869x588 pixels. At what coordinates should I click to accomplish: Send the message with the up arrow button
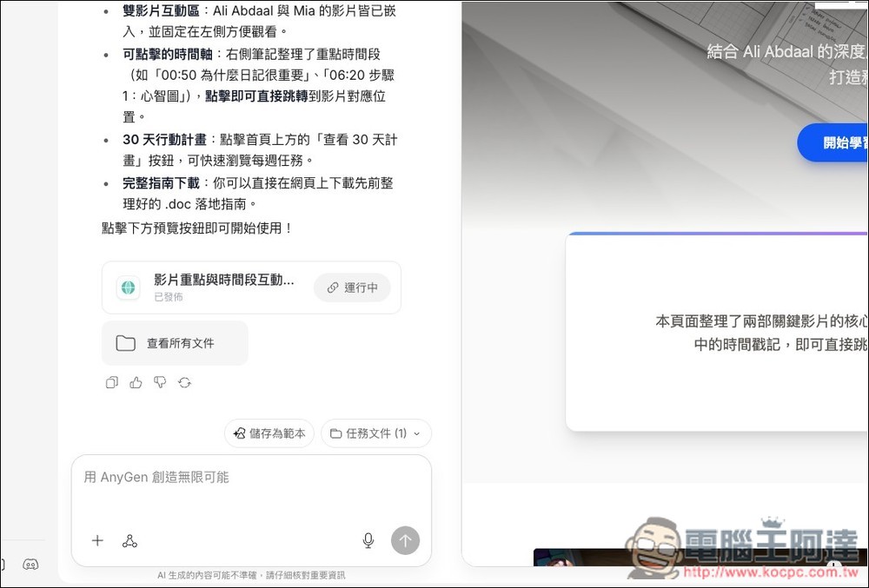point(405,540)
